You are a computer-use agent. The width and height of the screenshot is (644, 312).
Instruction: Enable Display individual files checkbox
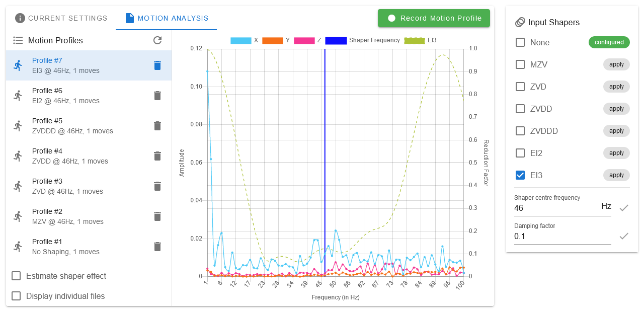click(16, 296)
